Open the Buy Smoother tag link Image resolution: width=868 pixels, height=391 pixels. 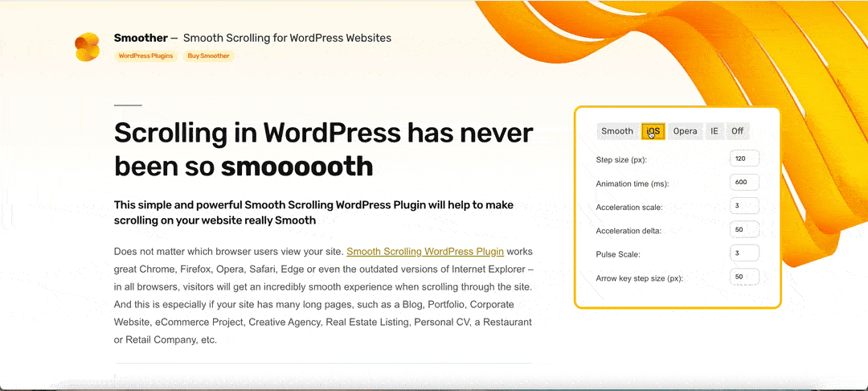(x=208, y=56)
